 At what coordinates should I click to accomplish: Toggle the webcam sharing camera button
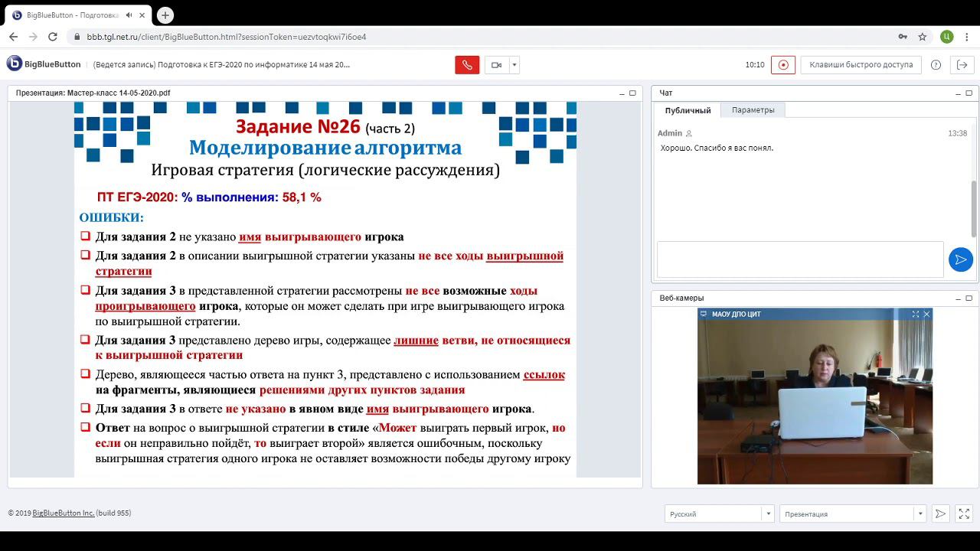(496, 65)
